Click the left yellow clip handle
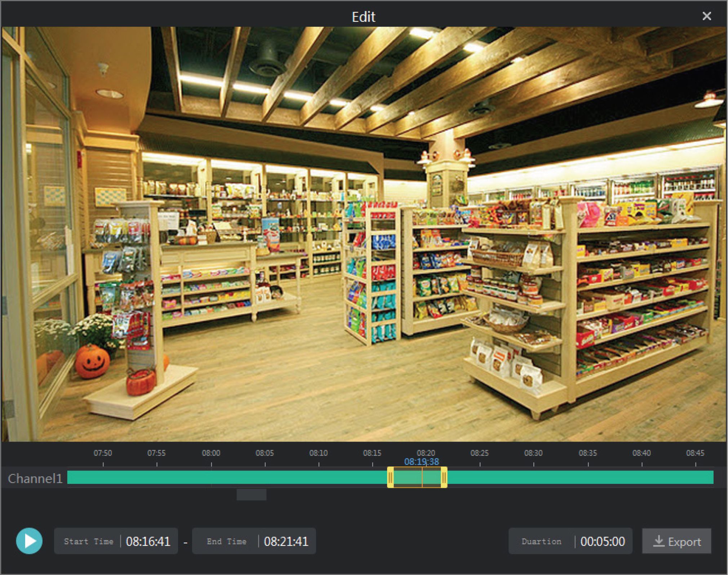The height and width of the screenshot is (575, 728). (x=390, y=478)
